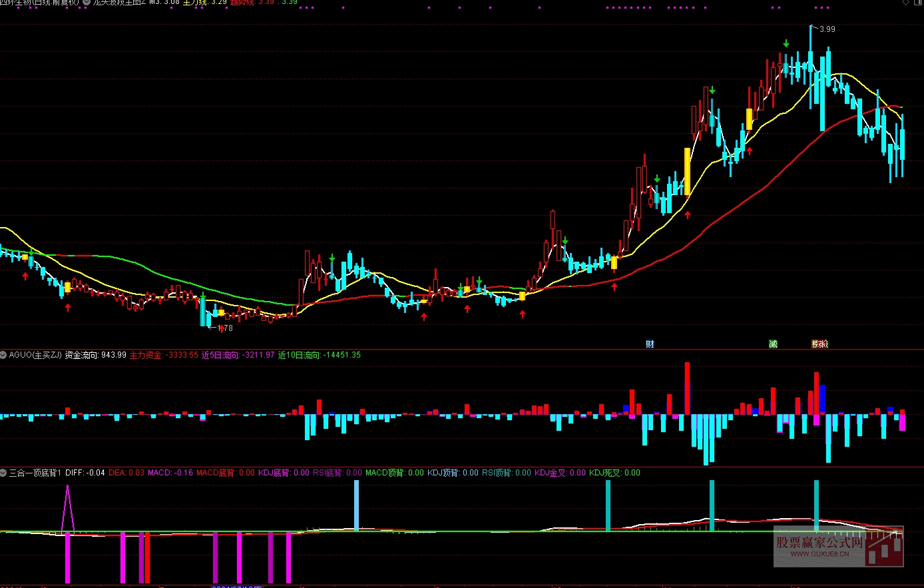924x588 pixels.
Task: Click the 减 marker icon
Action: point(773,344)
